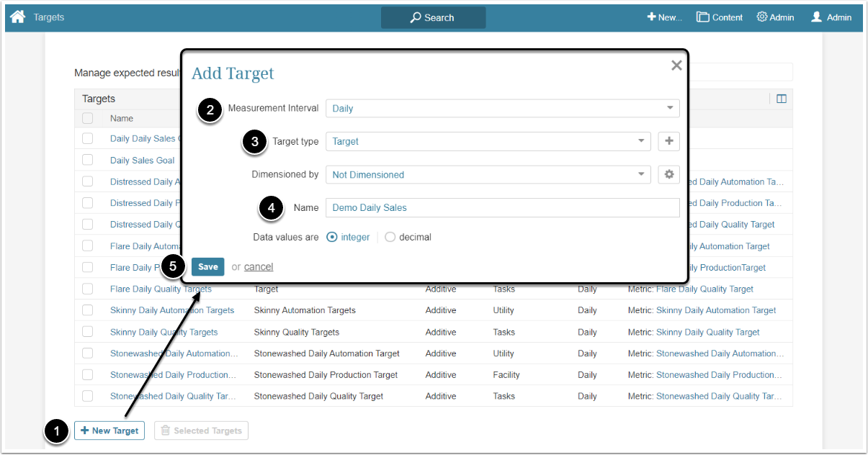Screen dimensions: 868x455
Task: Open the Content folder menu
Action: (719, 17)
